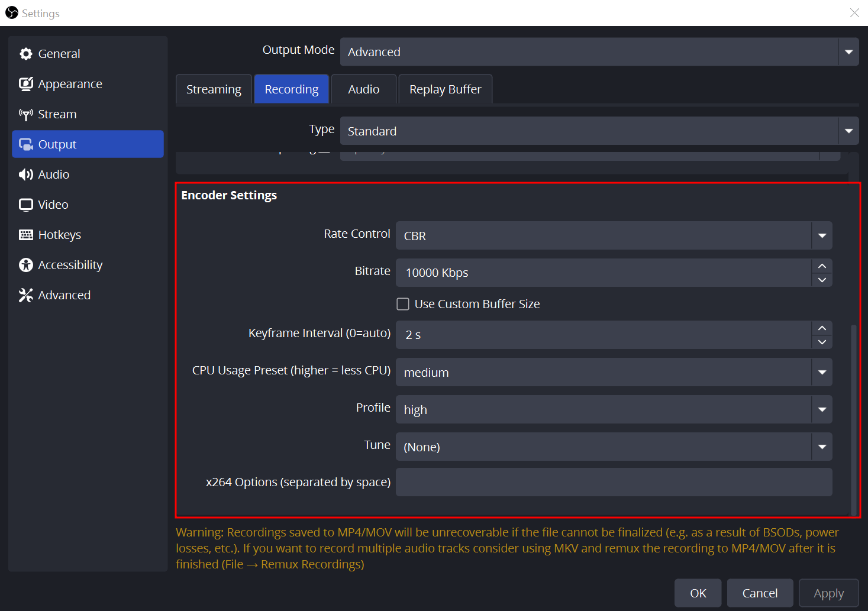Image resolution: width=868 pixels, height=611 pixels.
Task: Click the Cancel button
Action: pyautogui.click(x=760, y=593)
